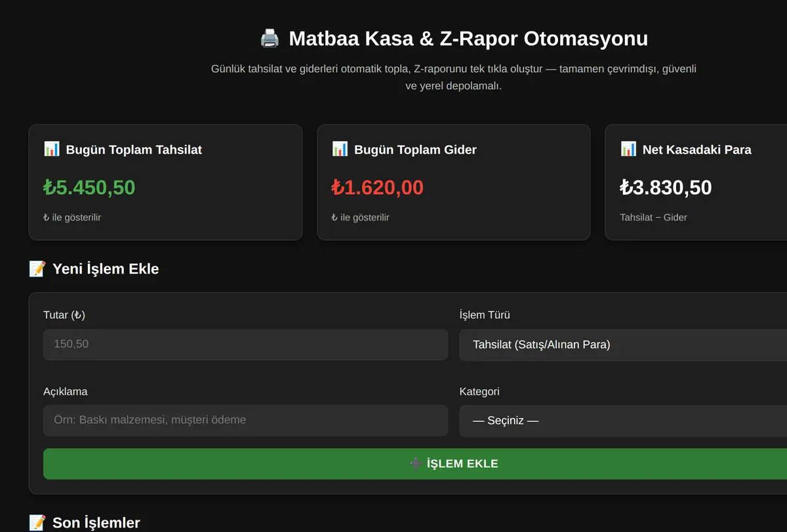Click the Bugün Toplam Tahsilat card heading
Image resolution: width=787 pixels, height=532 pixels.
pyautogui.click(x=134, y=150)
